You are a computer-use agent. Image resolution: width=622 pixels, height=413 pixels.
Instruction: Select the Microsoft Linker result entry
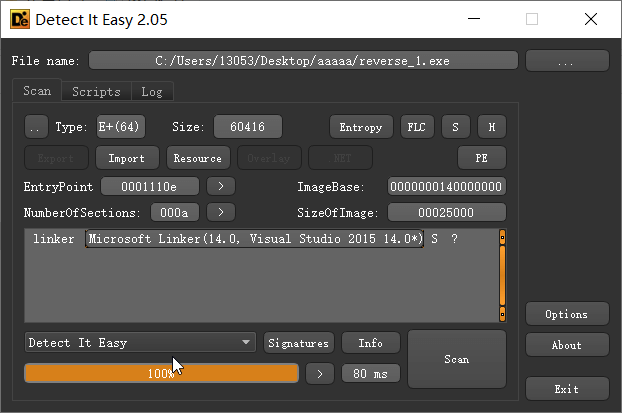tap(254, 239)
